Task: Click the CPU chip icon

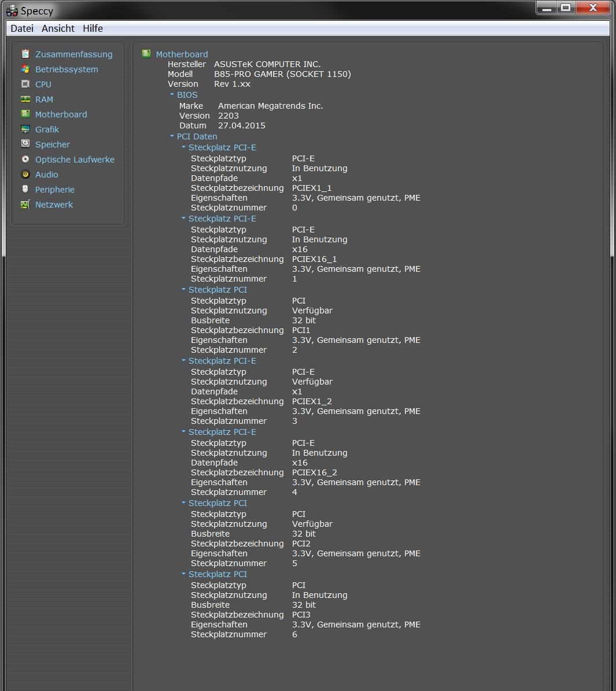Action: (x=25, y=84)
